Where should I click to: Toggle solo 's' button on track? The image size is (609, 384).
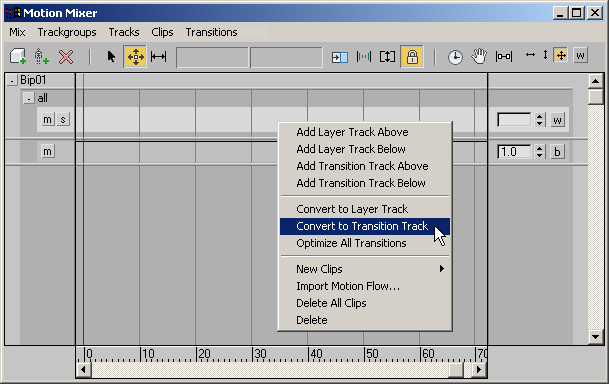point(63,120)
